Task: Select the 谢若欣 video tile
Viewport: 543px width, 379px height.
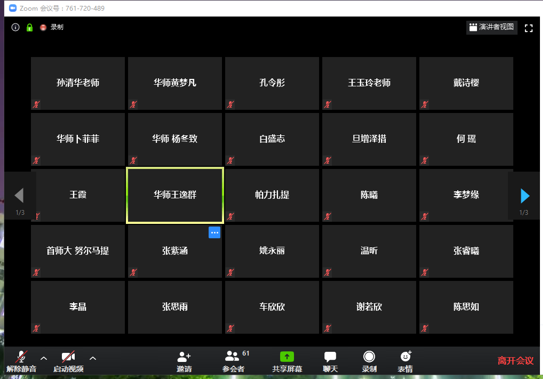Action: click(369, 307)
